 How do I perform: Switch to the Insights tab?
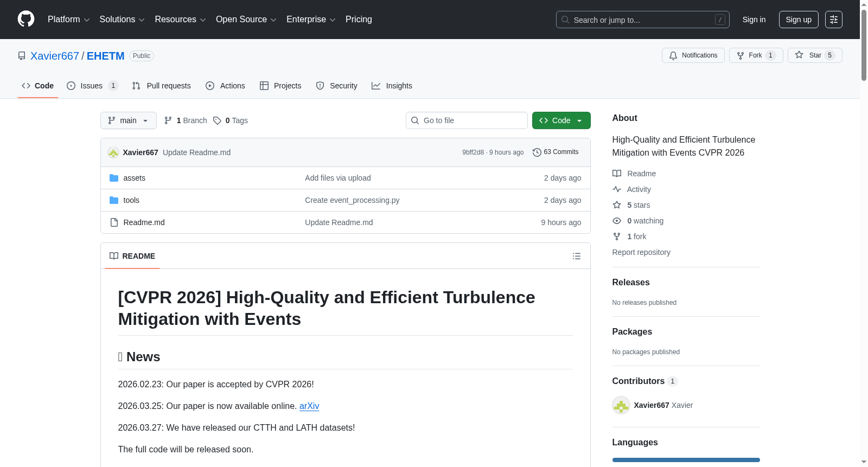[392, 86]
